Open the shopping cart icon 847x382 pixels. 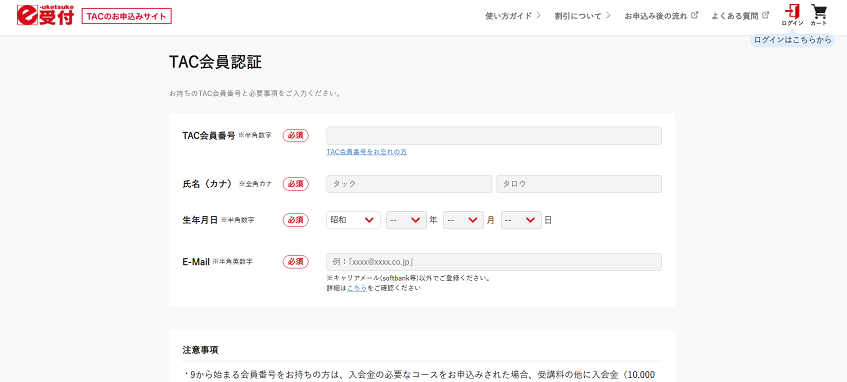(819, 15)
